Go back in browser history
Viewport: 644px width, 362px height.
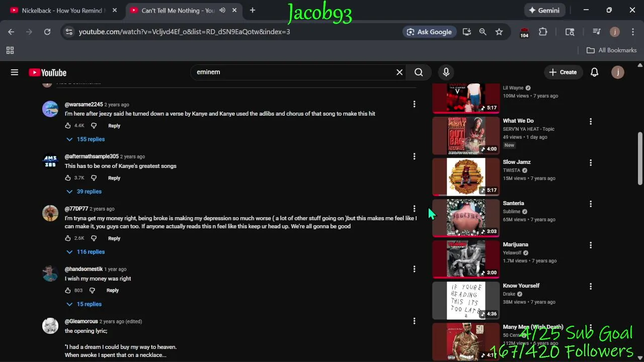tap(11, 32)
